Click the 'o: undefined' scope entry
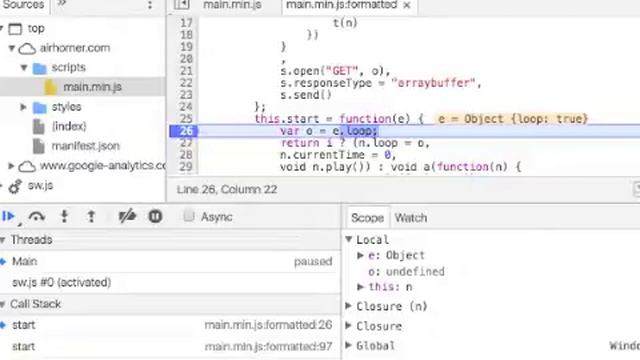 coord(406,271)
